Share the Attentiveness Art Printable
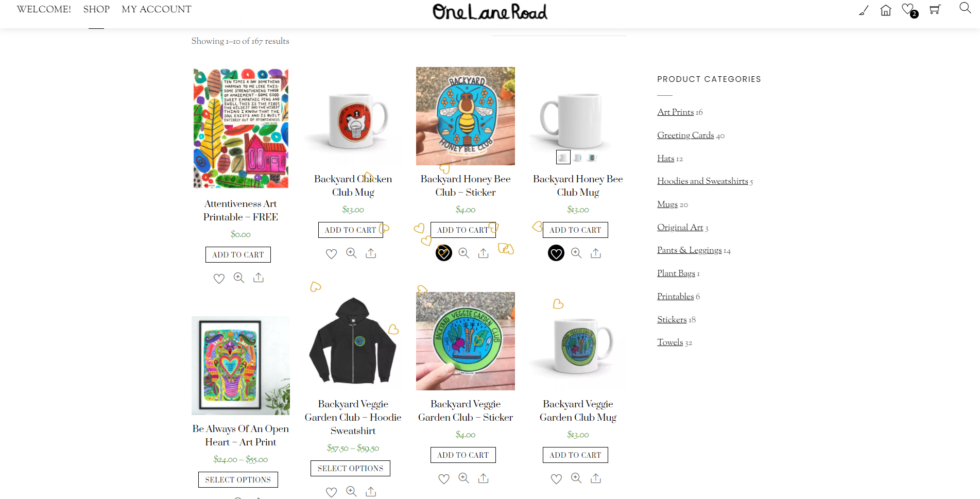This screenshot has width=980, height=499. click(258, 278)
